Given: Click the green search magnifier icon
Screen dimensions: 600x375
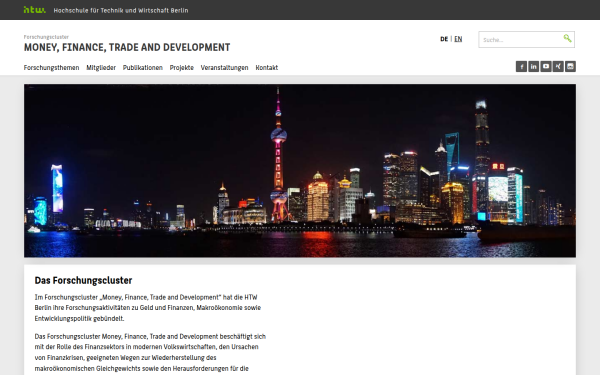Looking at the screenshot, I should pos(567,38).
